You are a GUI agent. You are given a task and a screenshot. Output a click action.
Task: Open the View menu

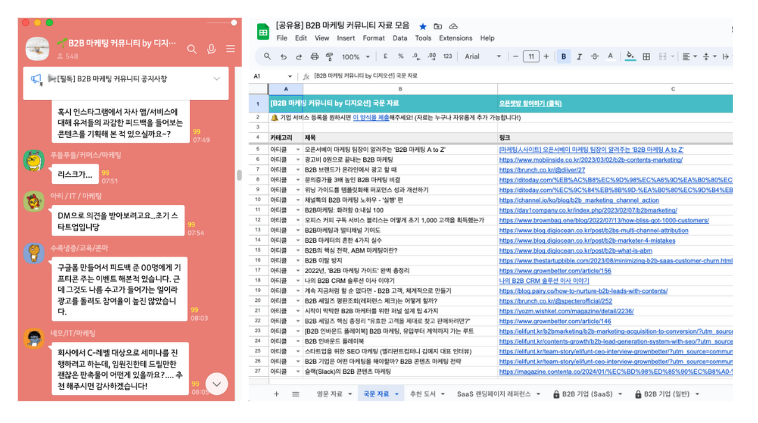[x=321, y=38]
